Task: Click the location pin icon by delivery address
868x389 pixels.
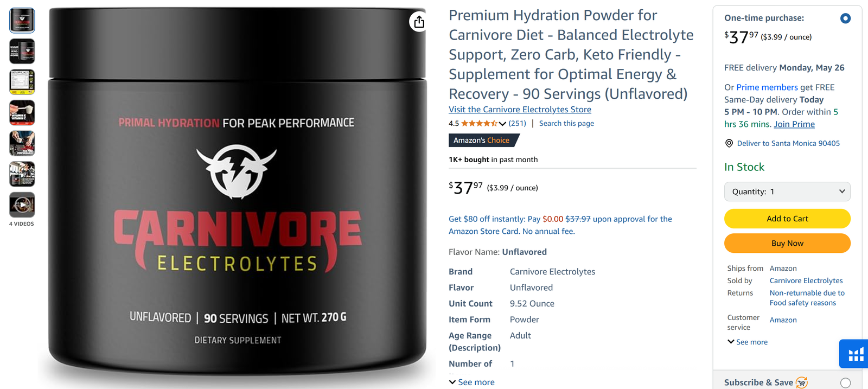Action: point(729,143)
